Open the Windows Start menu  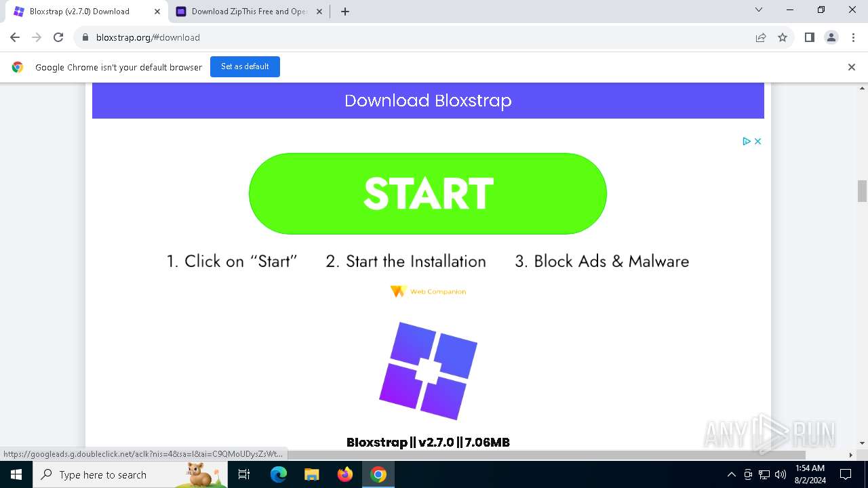[16, 474]
